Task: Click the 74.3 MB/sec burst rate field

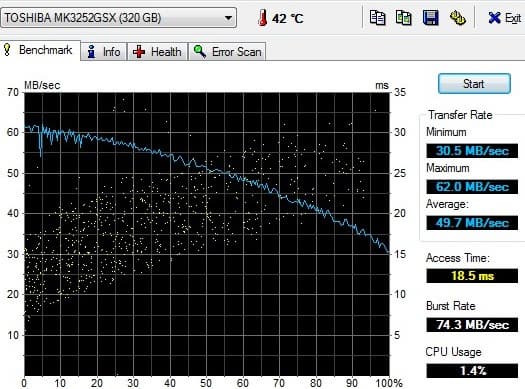Action: pyautogui.click(x=472, y=324)
